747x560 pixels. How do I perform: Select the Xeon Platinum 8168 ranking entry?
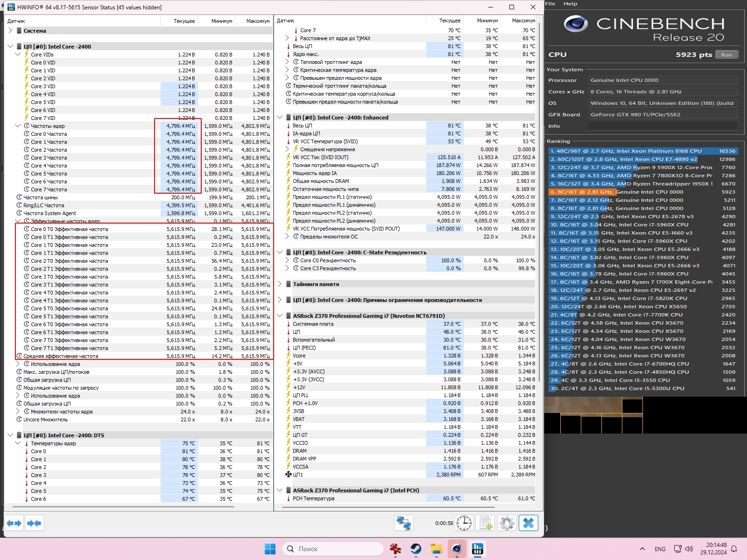coord(642,151)
